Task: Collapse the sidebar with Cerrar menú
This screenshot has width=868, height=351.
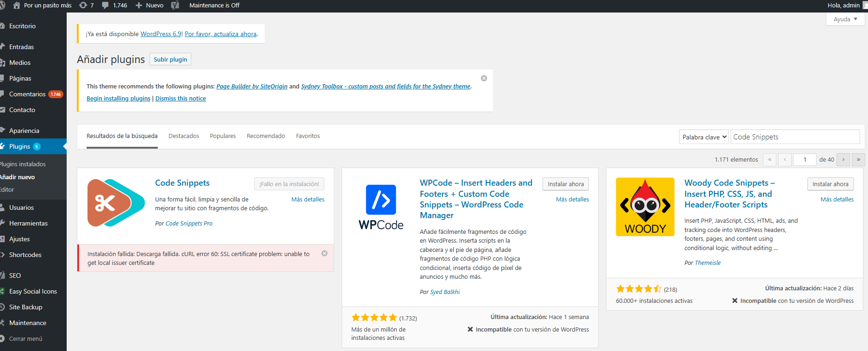Action: 25,338
